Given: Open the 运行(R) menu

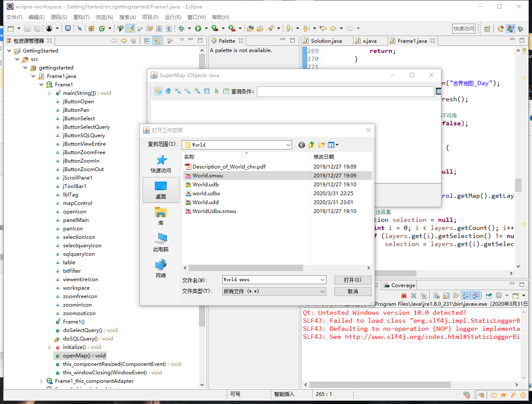Looking at the screenshot, I should coord(173,17).
